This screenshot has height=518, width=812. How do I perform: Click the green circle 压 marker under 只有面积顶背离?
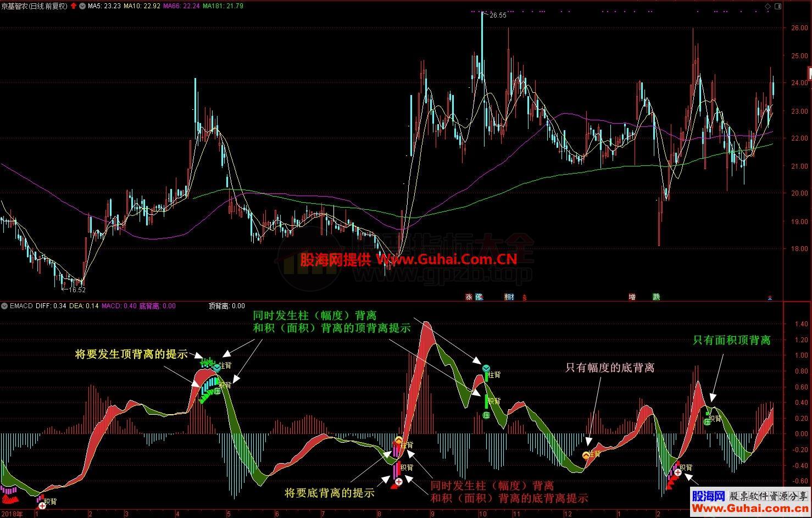[707, 422]
